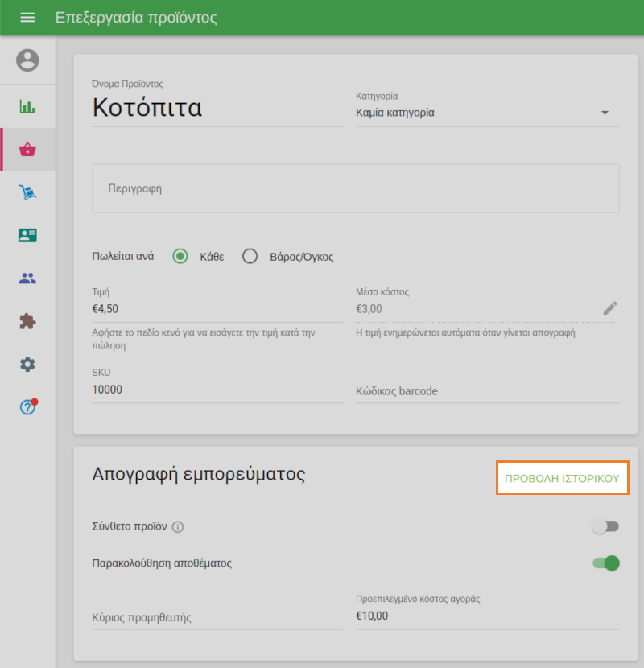Open the settings gear icon
This screenshot has height=668, width=644.
[27, 365]
